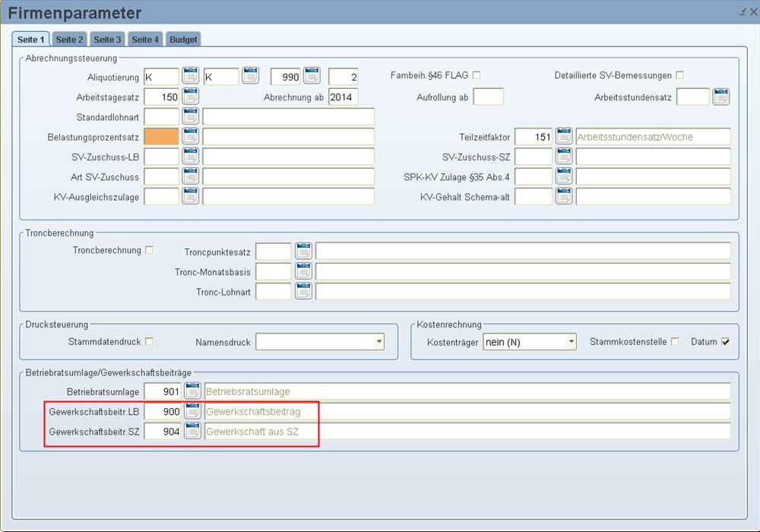Click description field reading Arbeitsstundensatz/Woche
This screenshot has width=760, height=532.
(653, 137)
